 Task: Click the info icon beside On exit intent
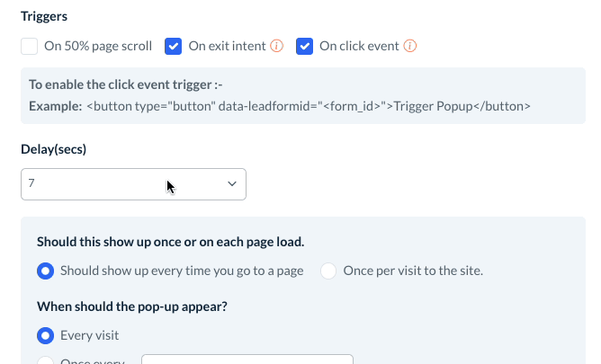[277, 46]
